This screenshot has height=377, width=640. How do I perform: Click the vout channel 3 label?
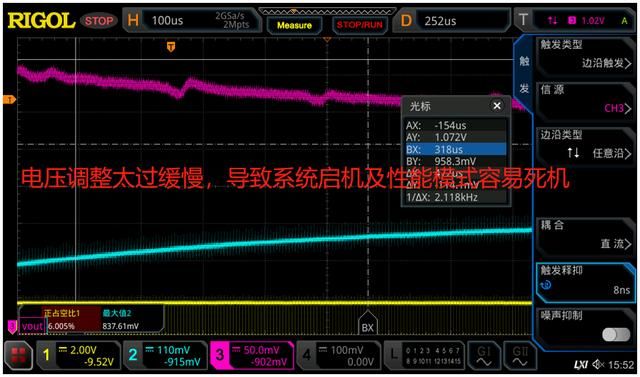click(33, 326)
